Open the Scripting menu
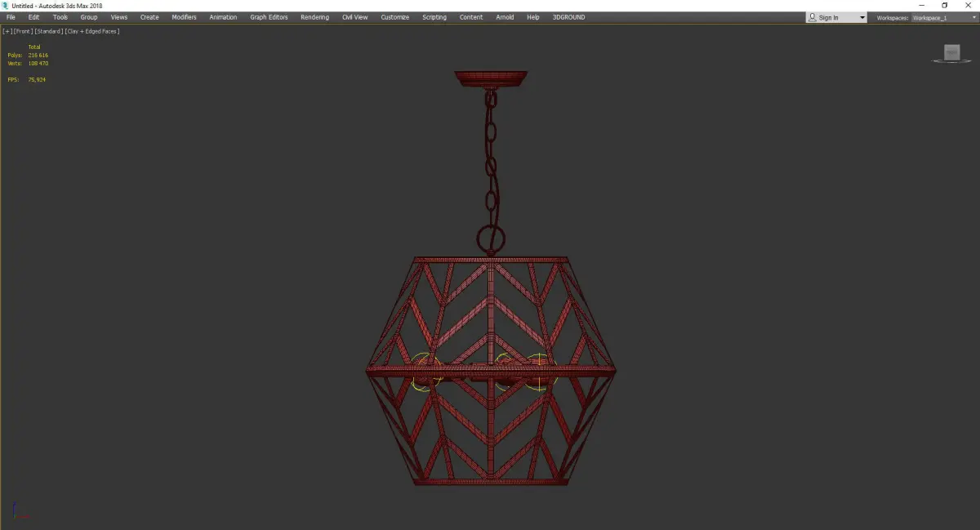Screen dimensions: 980x530 click(434, 17)
